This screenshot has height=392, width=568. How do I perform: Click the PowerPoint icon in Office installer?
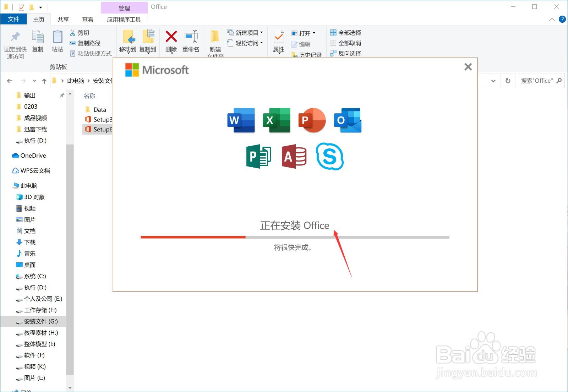(x=312, y=120)
